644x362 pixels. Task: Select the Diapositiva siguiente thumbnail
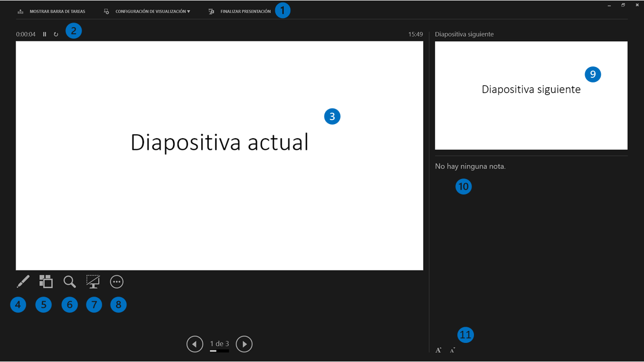(x=531, y=96)
